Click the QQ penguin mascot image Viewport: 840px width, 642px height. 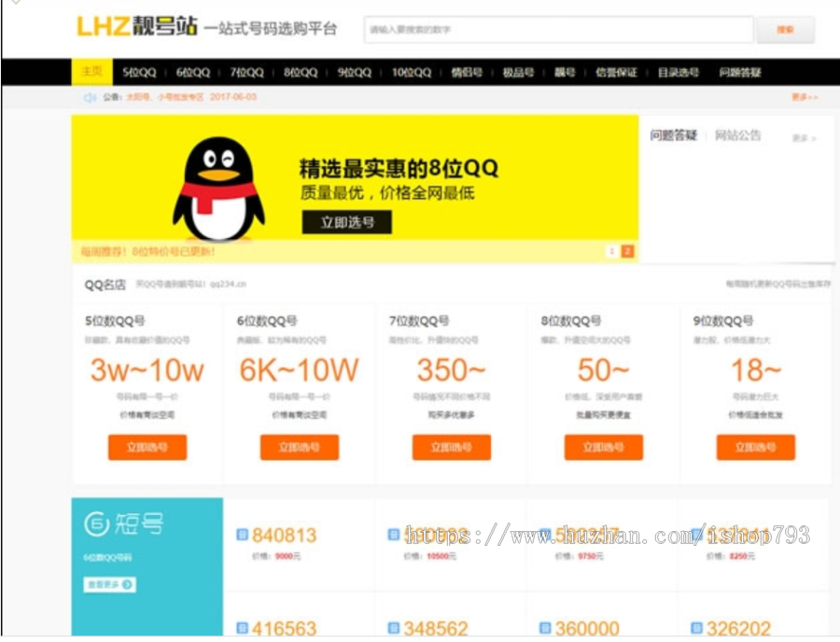click(218, 188)
